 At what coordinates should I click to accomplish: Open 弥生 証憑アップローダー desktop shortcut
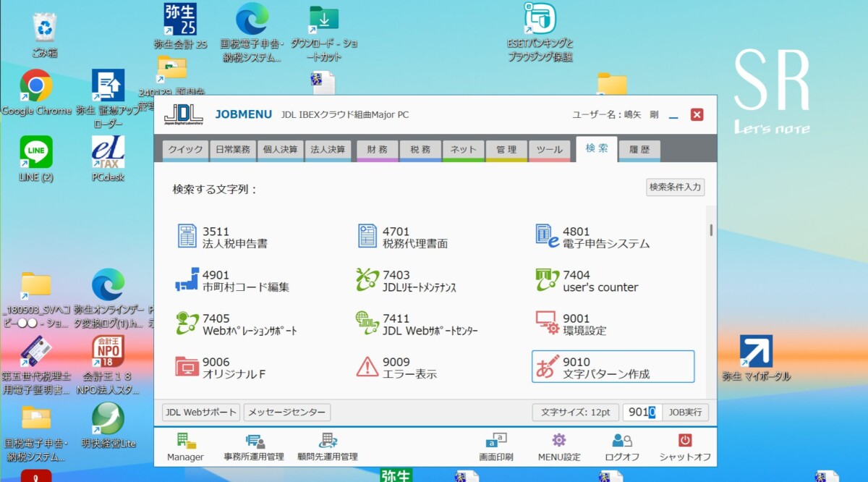point(108,98)
